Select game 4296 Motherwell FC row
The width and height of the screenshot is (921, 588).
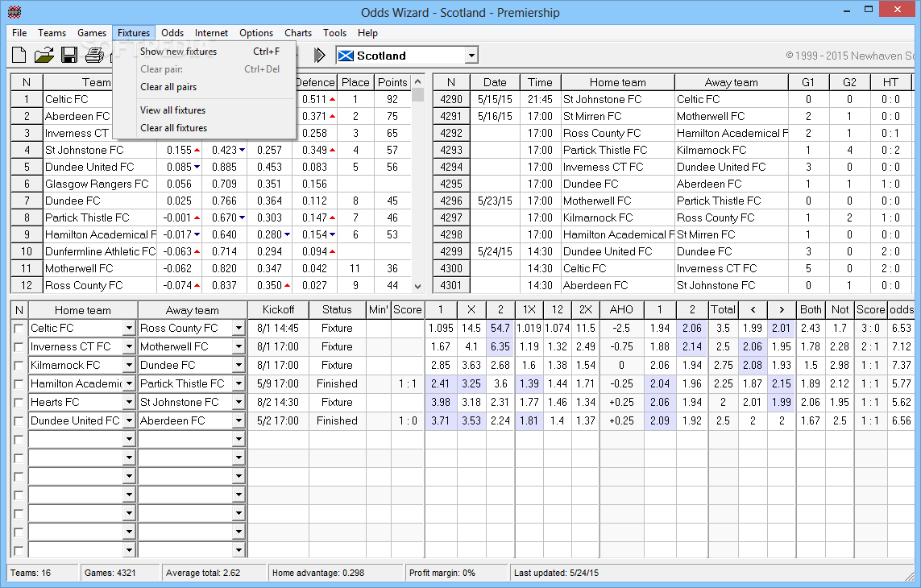coord(673,201)
